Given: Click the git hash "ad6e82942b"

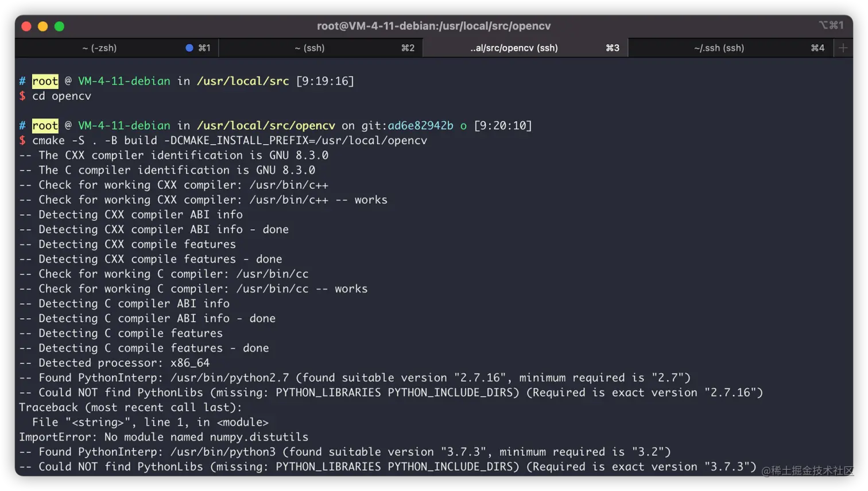Looking at the screenshot, I should [420, 126].
